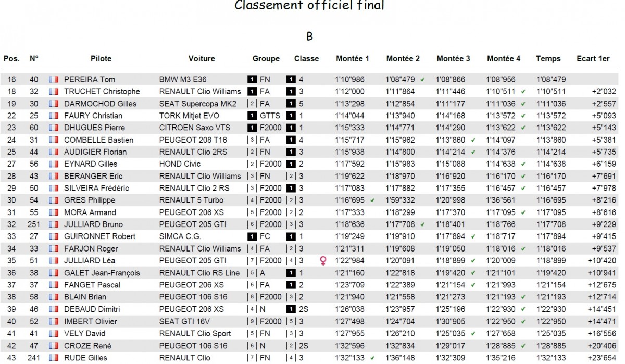Click the flag icon beside RUDE Gilles
The width and height of the screenshot is (625, 364).
coord(53,357)
